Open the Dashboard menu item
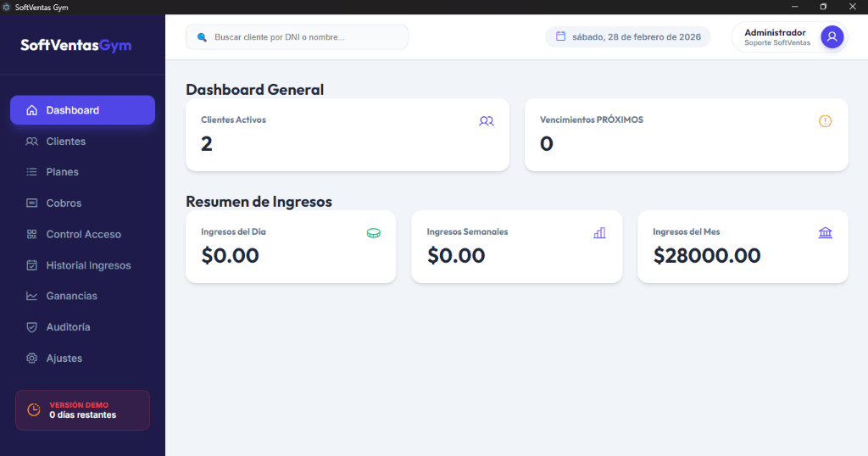 click(x=82, y=110)
